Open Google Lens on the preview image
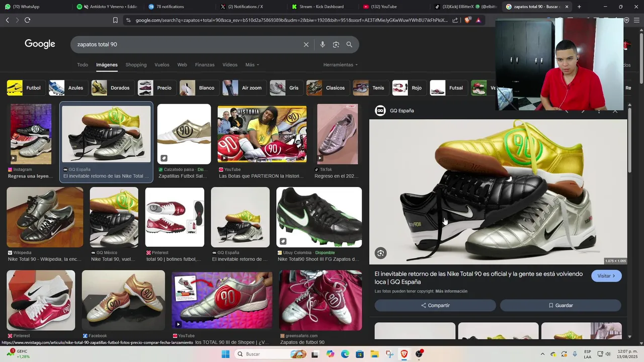Viewport: 644px width, 362px height. tap(381, 253)
